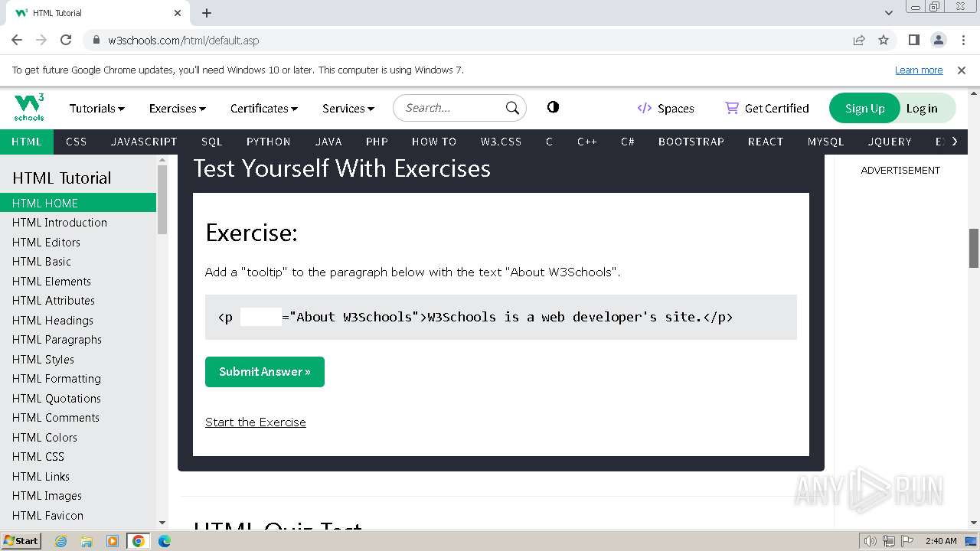Screen dimensions: 980x551
Task: Open Microsoft Edge from taskbar
Action: [165, 541]
